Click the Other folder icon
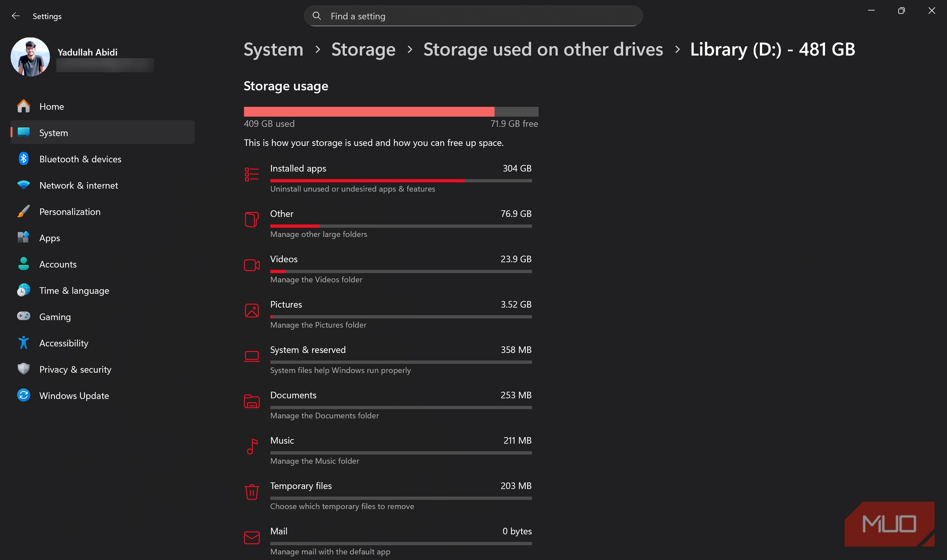 pyautogui.click(x=252, y=220)
